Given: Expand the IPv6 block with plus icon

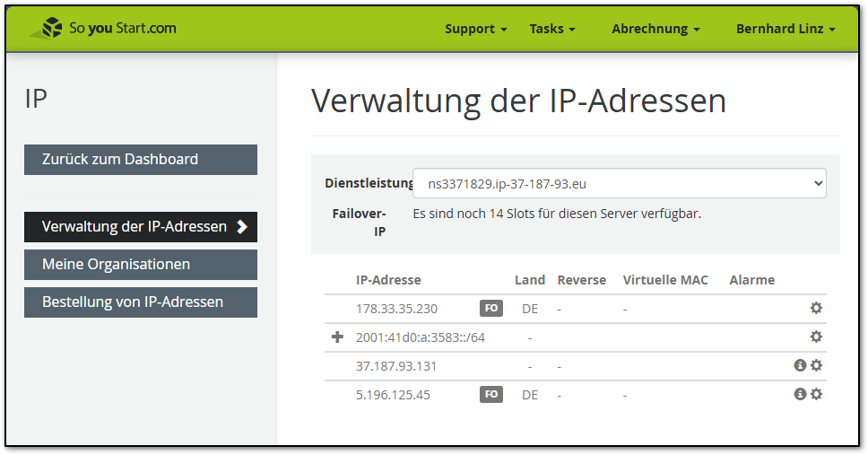Looking at the screenshot, I should (x=337, y=337).
